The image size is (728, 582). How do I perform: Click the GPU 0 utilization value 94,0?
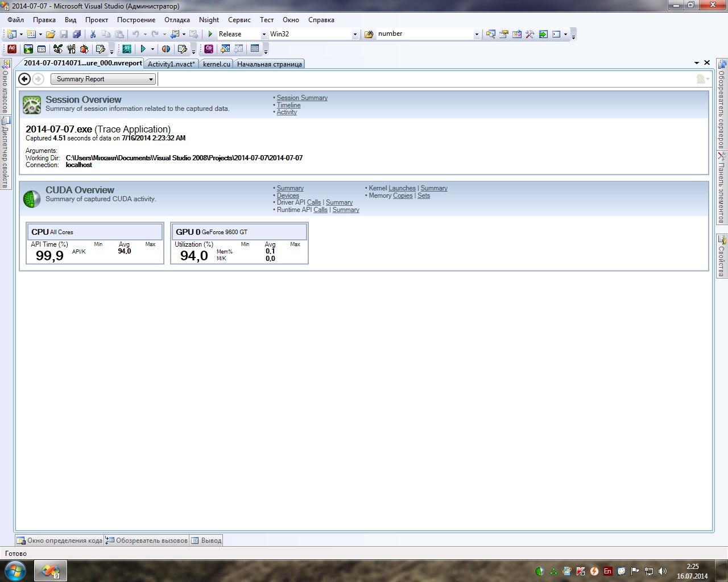pyautogui.click(x=194, y=256)
